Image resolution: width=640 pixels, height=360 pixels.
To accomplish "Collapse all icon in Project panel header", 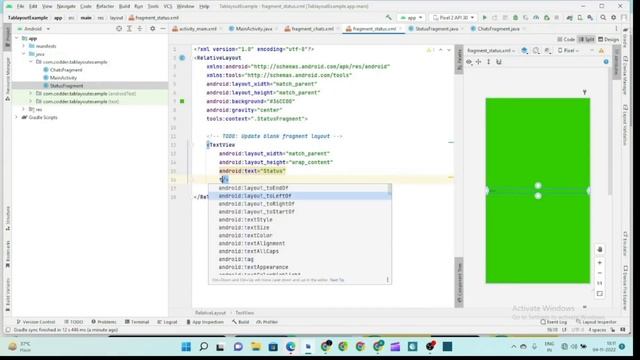I will coord(140,29).
